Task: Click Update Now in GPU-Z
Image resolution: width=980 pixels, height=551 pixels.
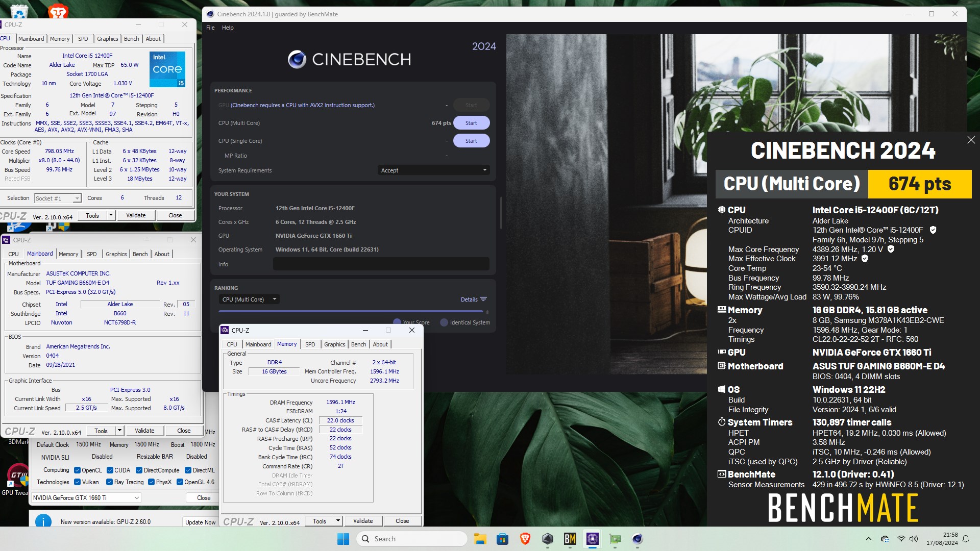Action: tap(200, 522)
